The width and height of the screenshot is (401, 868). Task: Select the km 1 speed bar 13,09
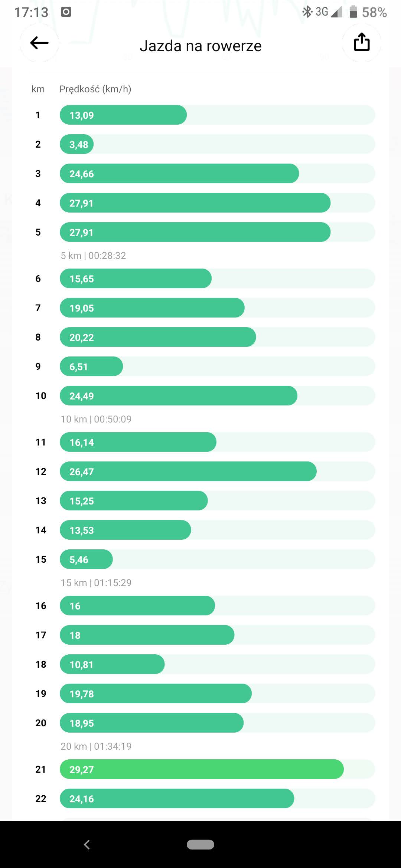[123, 115]
